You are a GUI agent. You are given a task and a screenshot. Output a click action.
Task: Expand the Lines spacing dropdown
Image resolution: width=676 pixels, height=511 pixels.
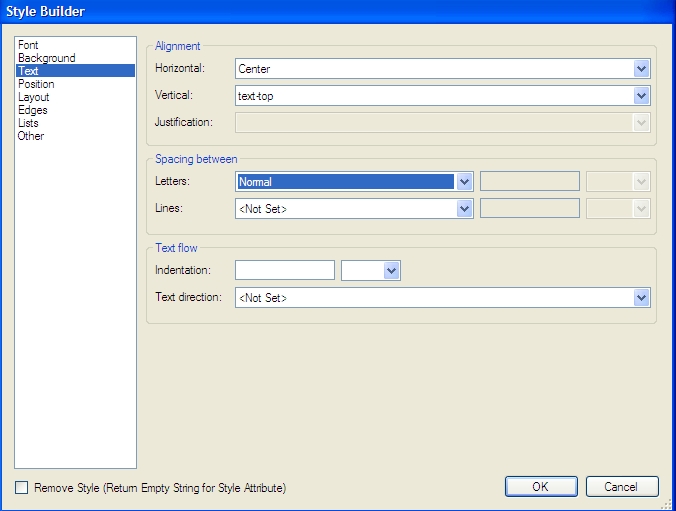point(464,209)
